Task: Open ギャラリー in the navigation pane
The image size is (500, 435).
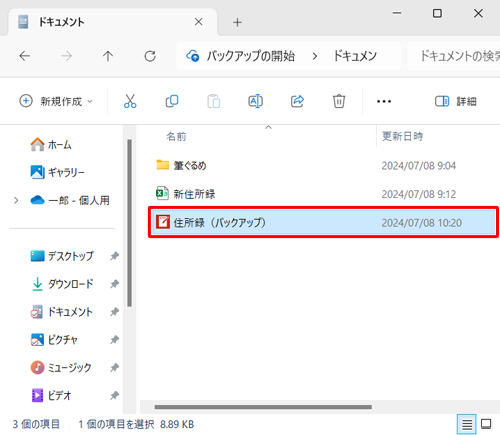Action: pyautogui.click(x=57, y=172)
